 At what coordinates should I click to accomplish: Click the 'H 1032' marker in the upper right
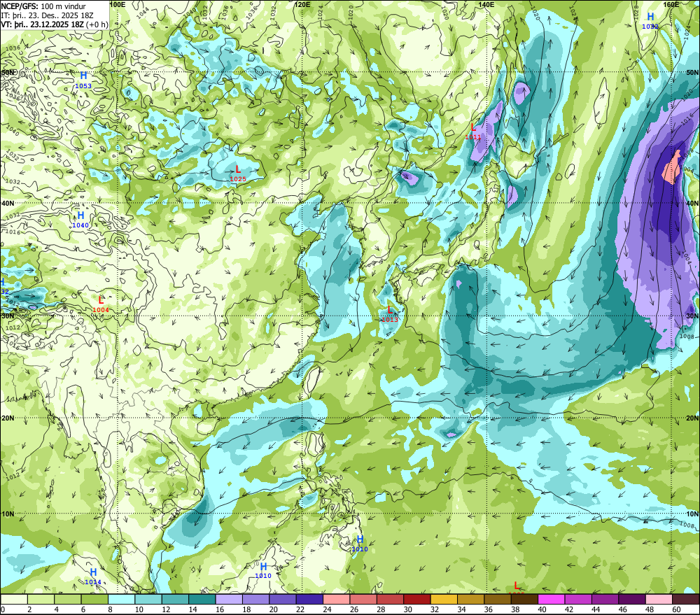(650, 21)
